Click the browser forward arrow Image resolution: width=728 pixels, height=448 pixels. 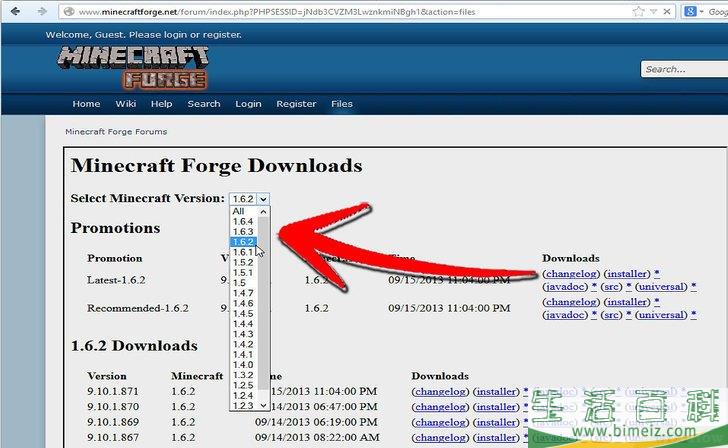click(42, 11)
